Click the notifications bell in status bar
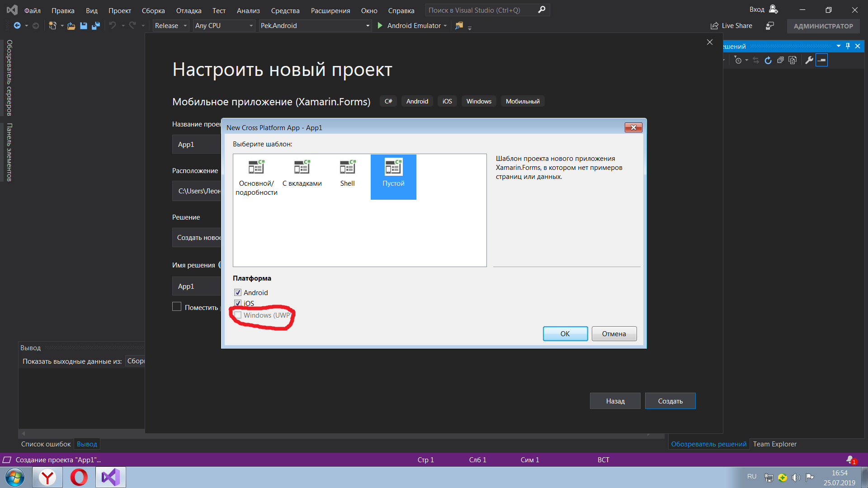This screenshot has width=868, height=488. pyautogui.click(x=851, y=460)
